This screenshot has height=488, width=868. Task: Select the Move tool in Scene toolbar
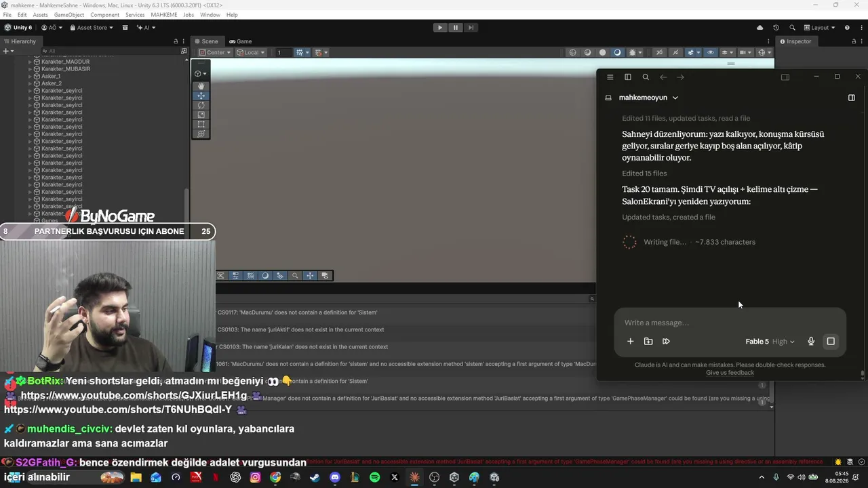(x=201, y=96)
